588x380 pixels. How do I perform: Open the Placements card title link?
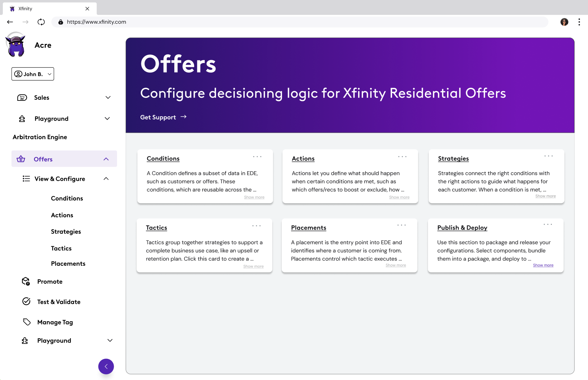pos(309,228)
